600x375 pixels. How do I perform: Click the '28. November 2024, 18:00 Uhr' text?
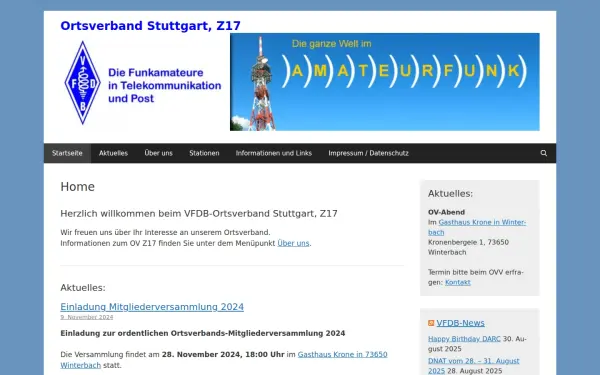(223, 354)
